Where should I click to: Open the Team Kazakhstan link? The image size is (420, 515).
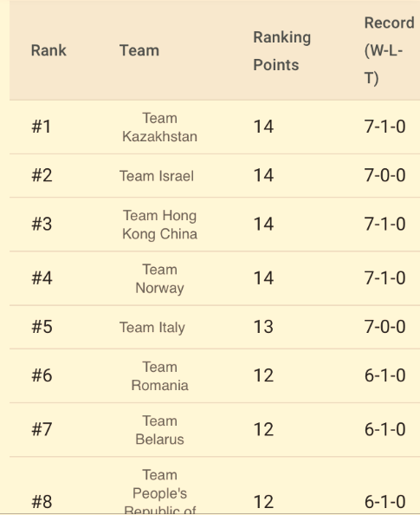point(160,127)
